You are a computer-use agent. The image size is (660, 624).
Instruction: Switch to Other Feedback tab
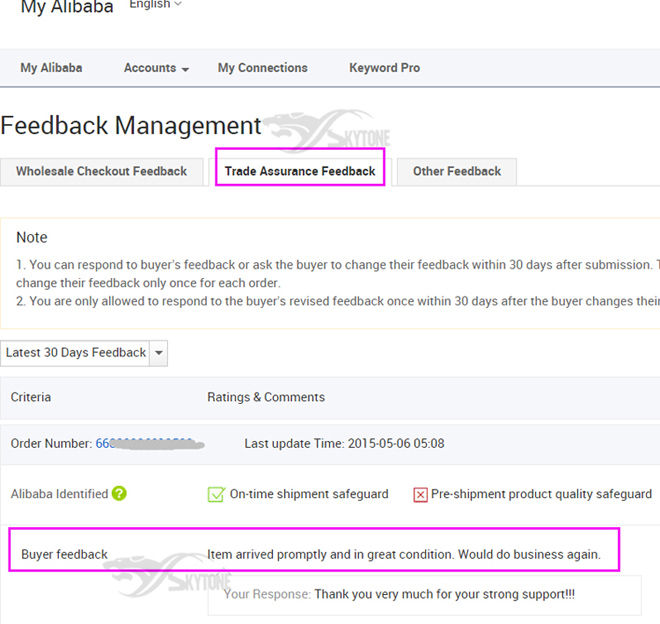[457, 171]
